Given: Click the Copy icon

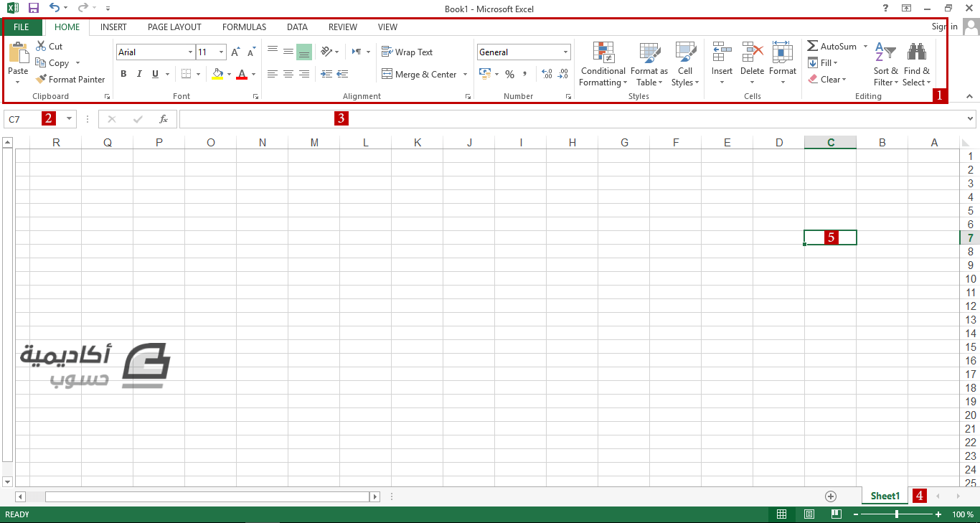Looking at the screenshot, I should point(41,63).
